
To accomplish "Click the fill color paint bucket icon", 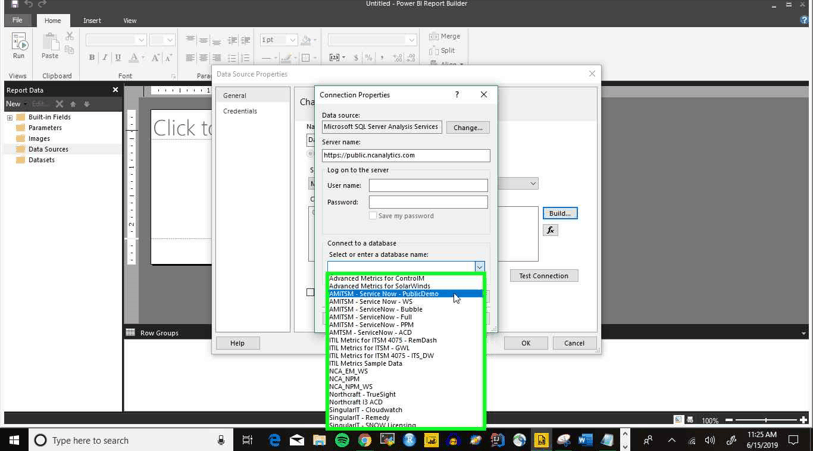I will (x=306, y=40).
